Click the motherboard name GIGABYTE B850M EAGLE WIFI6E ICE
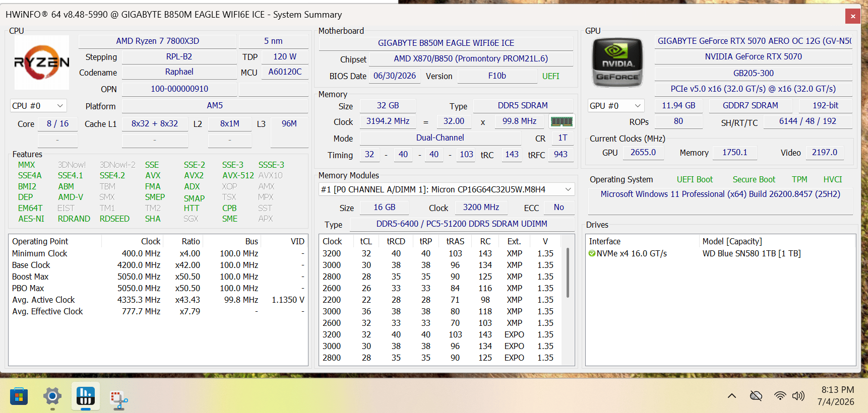The width and height of the screenshot is (868, 413). coord(446,43)
